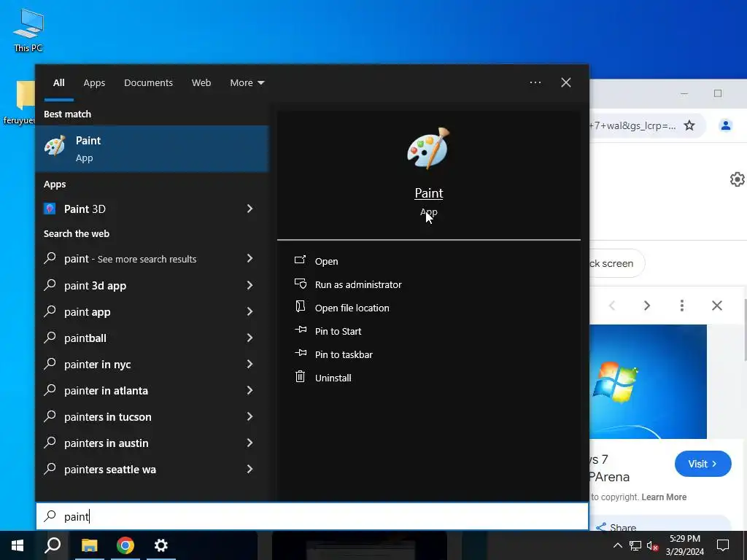Go to next image in Chrome preview

647,306
